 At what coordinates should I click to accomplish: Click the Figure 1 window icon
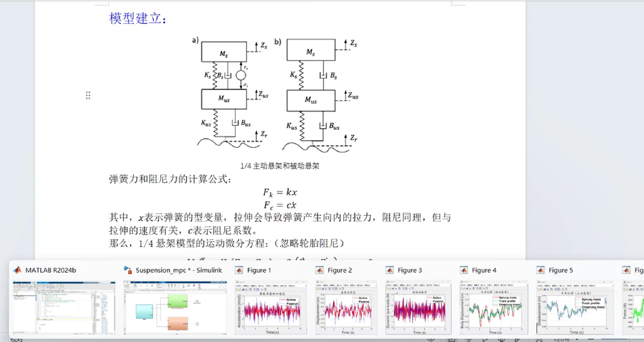tap(239, 270)
